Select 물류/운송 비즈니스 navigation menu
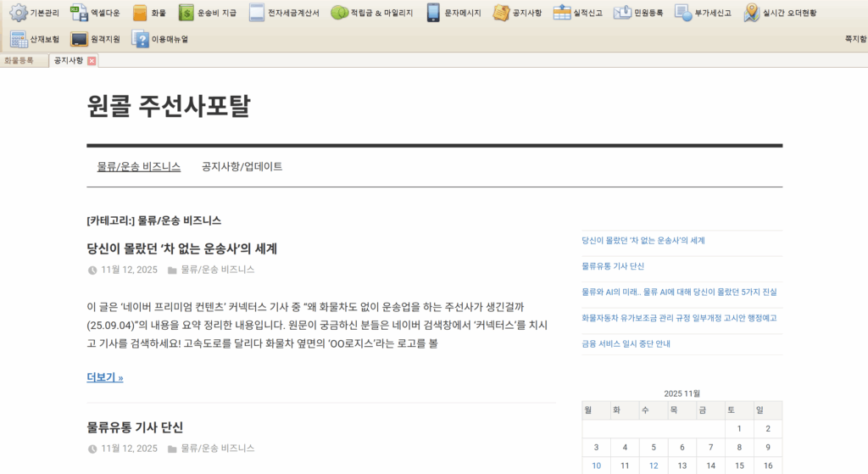The width and height of the screenshot is (868, 474). pyautogui.click(x=139, y=167)
